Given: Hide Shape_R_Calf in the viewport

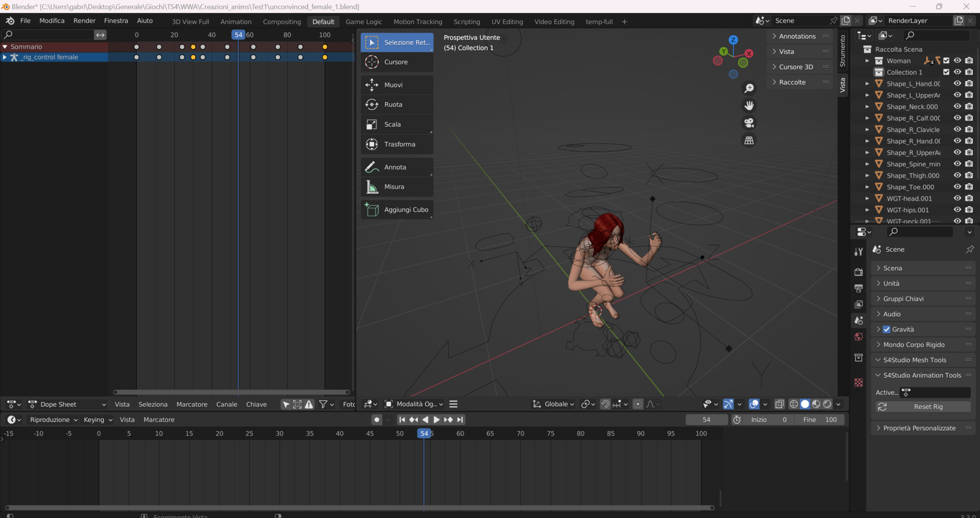Looking at the screenshot, I should 958,118.
